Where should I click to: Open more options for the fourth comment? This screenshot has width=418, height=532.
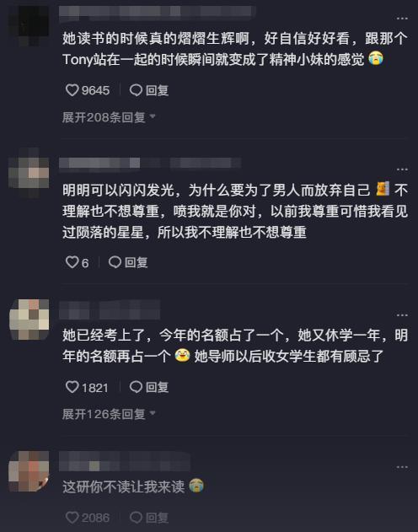point(402,467)
